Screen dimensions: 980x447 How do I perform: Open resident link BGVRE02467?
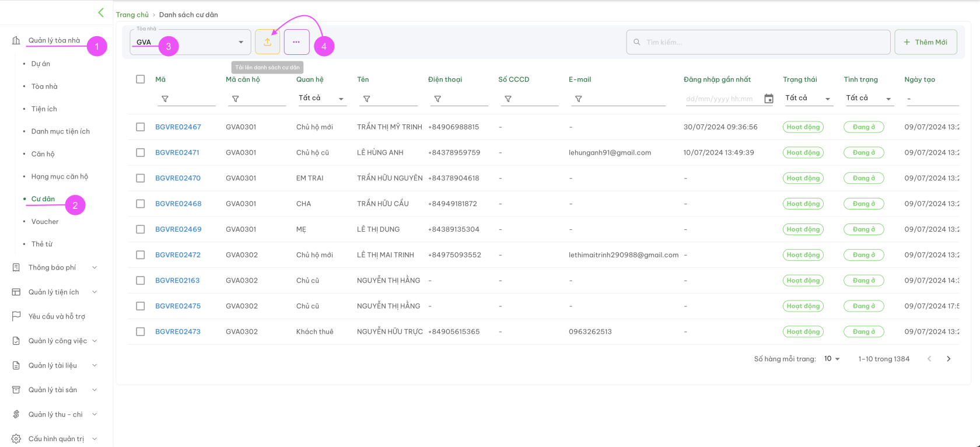tap(178, 127)
